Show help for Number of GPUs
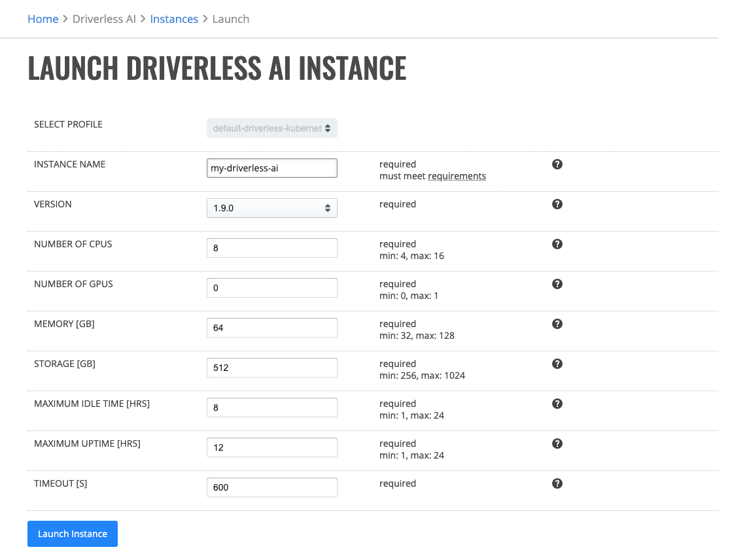This screenshot has height=560, width=732. (x=557, y=284)
